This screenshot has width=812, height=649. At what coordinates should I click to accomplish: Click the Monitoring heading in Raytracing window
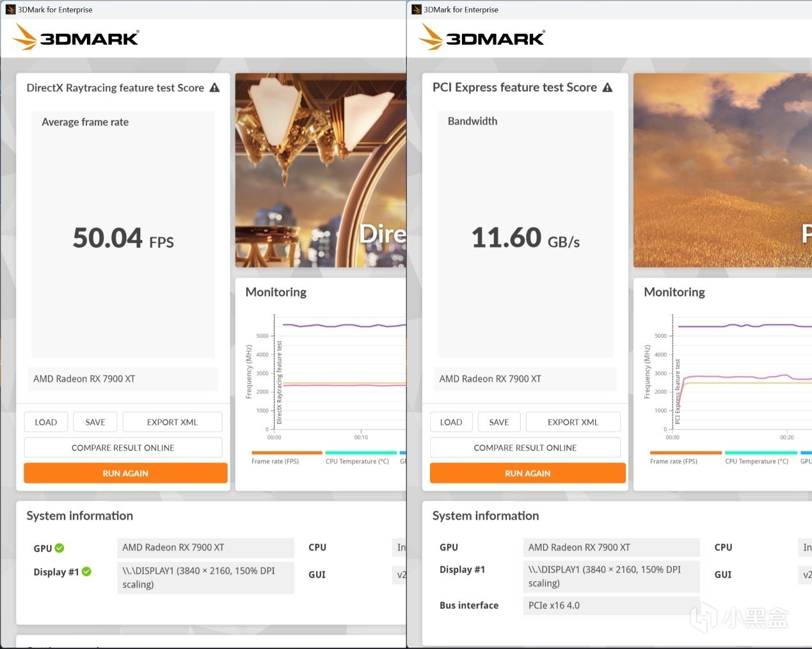pos(276,292)
